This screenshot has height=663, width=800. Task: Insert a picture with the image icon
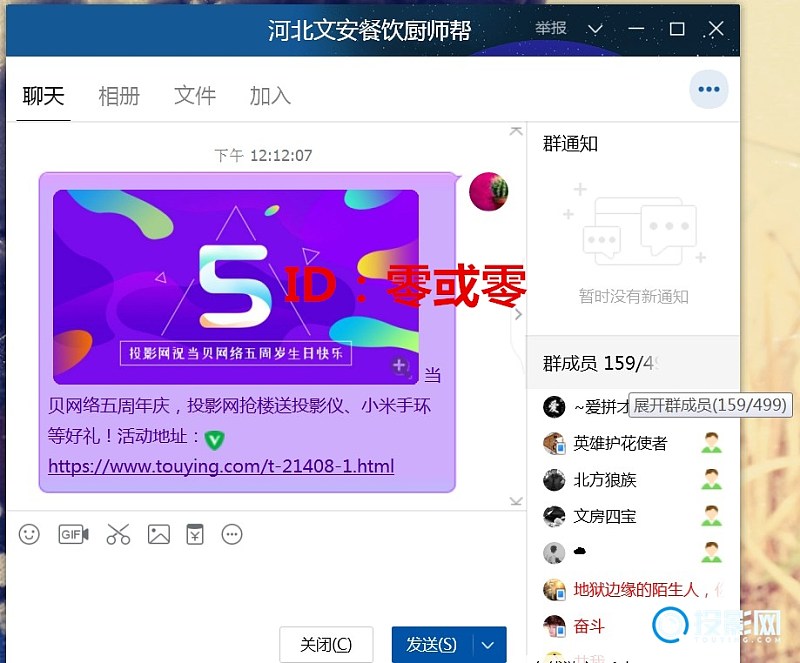click(x=159, y=534)
